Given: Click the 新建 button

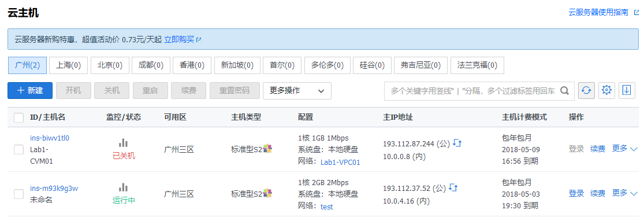Looking at the screenshot, I should click(30, 90).
